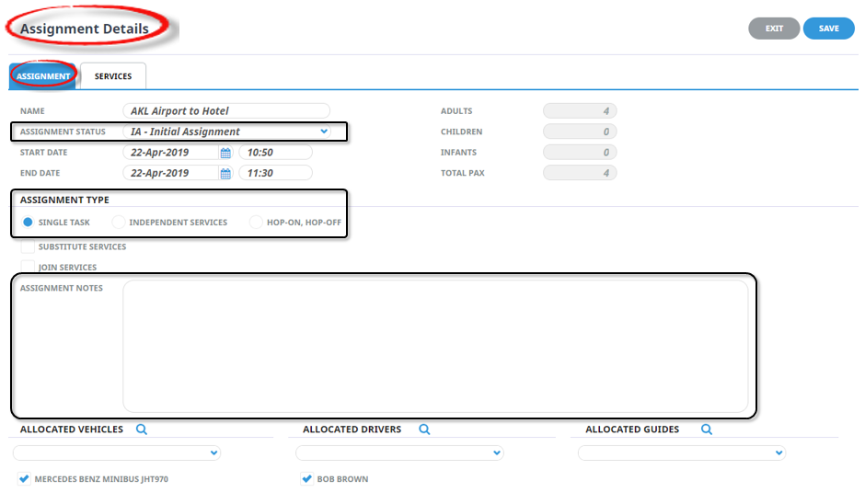
Task: Uncheck Mercedes Benz Minibus JHT970 vehicle
Action: tap(24, 478)
